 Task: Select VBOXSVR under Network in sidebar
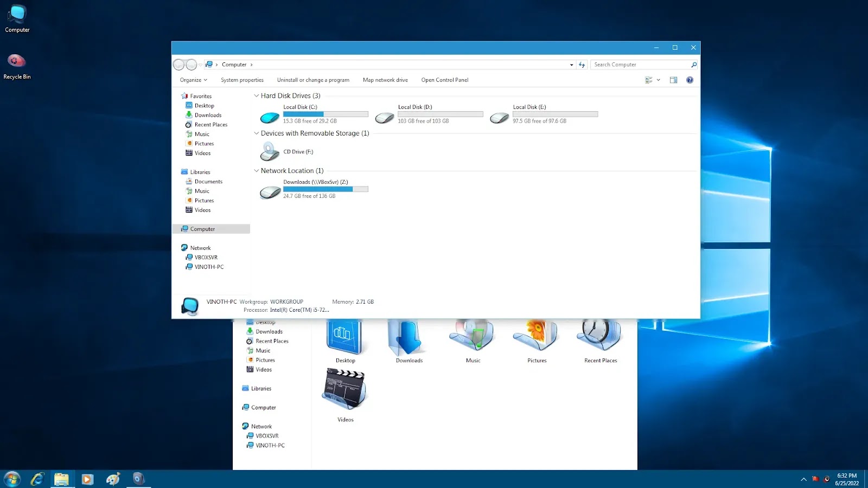point(206,258)
